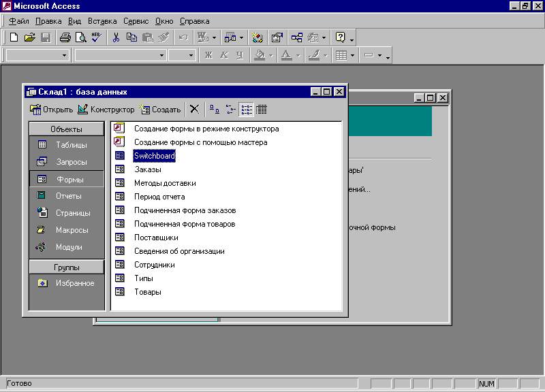This screenshot has height=392, width=545.
Task: Click the Analyze toolbar icon
Action: [x=230, y=37]
